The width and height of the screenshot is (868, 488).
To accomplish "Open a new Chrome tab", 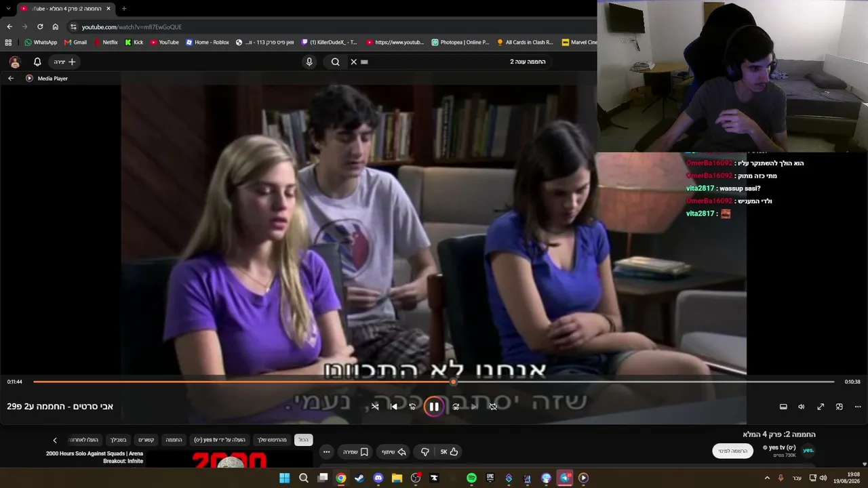I will (x=123, y=9).
